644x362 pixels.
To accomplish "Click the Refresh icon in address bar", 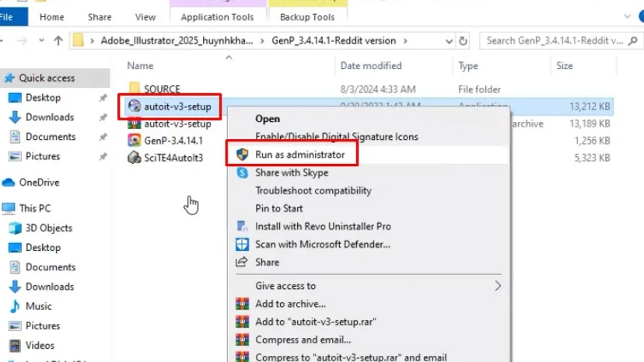I will tap(464, 40).
